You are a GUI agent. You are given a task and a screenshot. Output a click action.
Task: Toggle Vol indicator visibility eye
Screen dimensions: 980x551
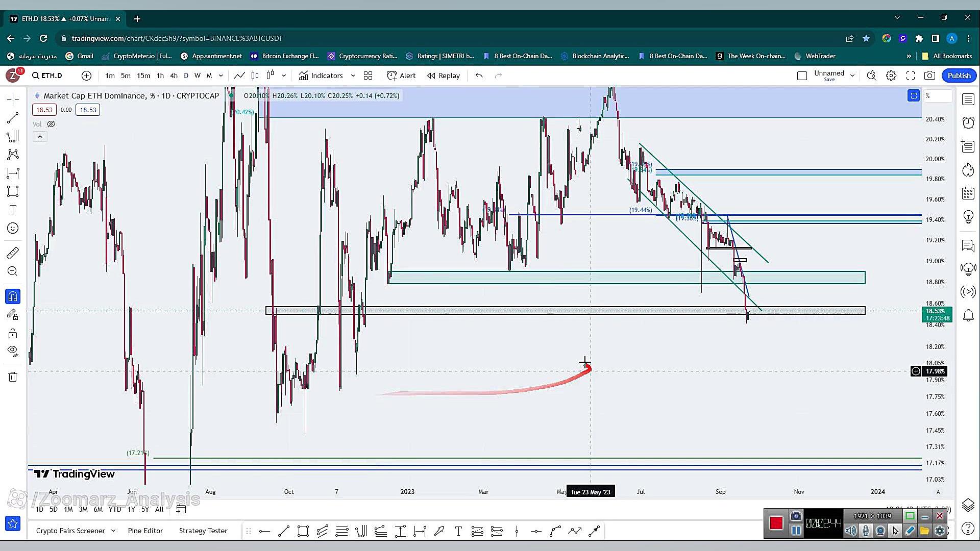(x=51, y=124)
